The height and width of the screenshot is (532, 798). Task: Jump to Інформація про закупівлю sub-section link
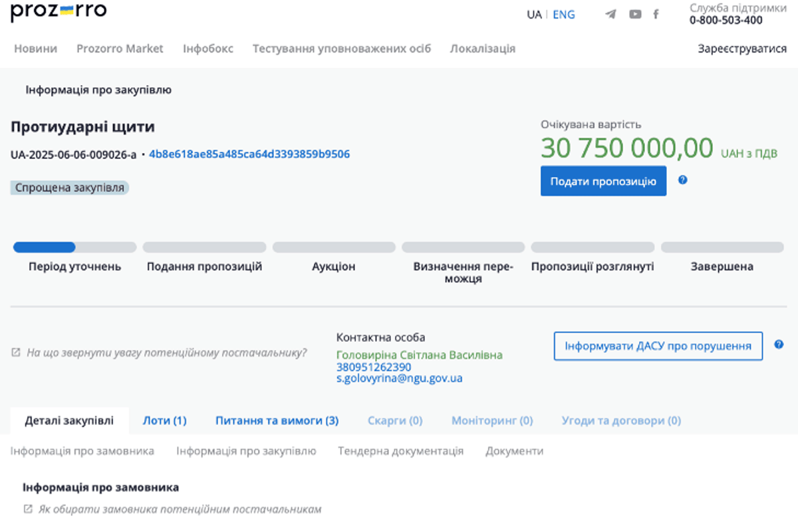tap(246, 451)
